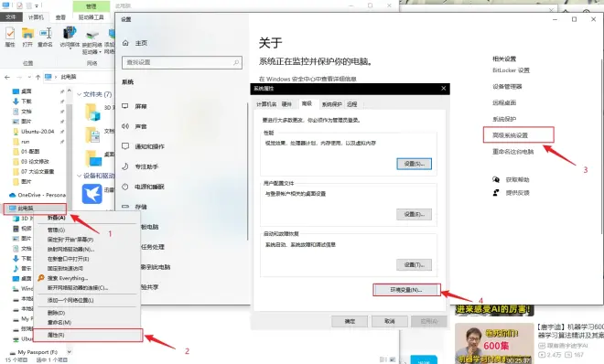Click 设置(T)... button under 启动和故障恢复
Viewport: 604px width, 364px height.
point(414,264)
